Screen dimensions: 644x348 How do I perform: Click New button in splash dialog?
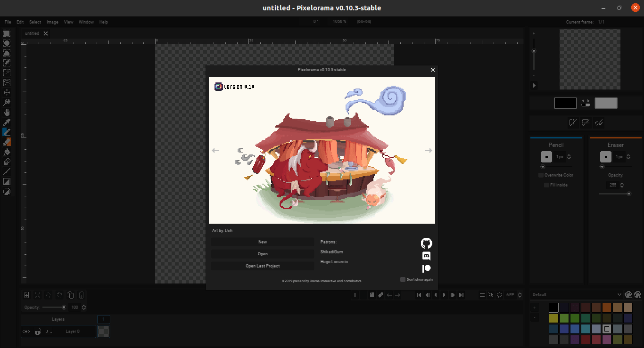point(263,242)
